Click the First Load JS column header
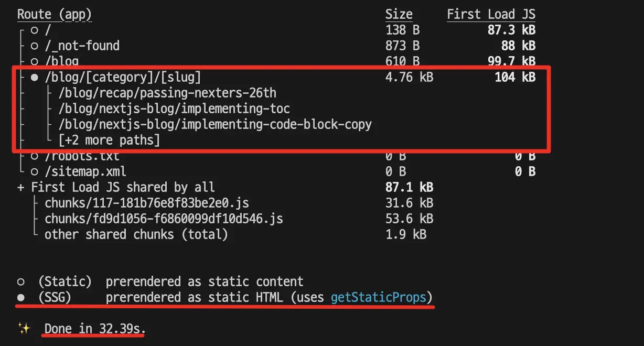 click(491, 15)
